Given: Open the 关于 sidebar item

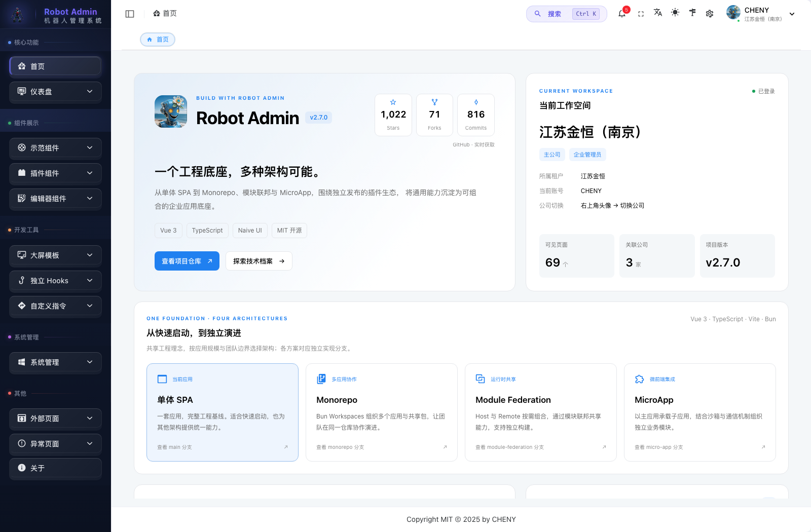Looking at the screenshot, I should pyautogui.click(x=55, y=468).
